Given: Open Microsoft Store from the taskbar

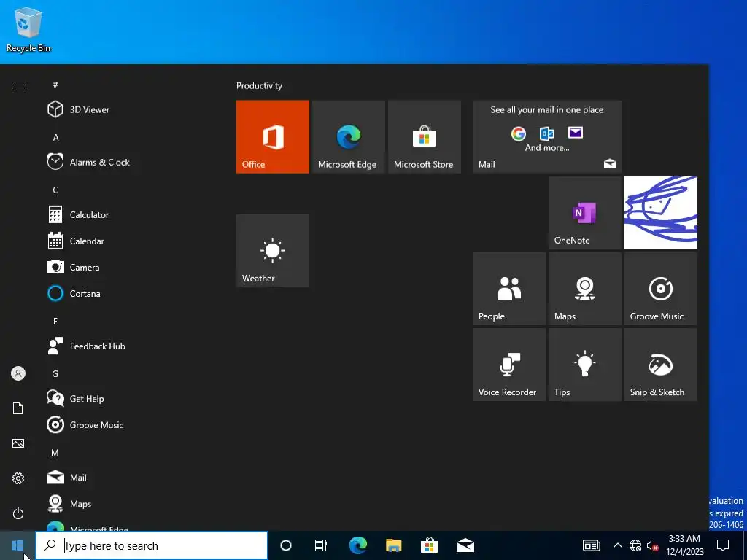Looking at the screenshot, I should 429,545.
